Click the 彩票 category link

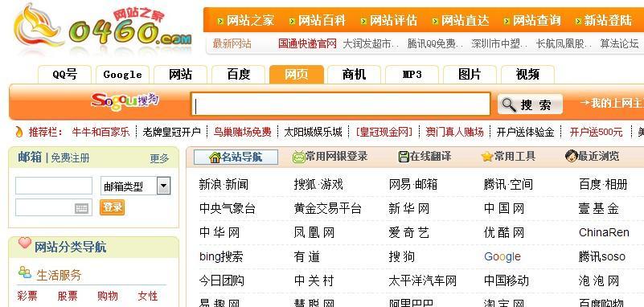(x=27, y=296)
